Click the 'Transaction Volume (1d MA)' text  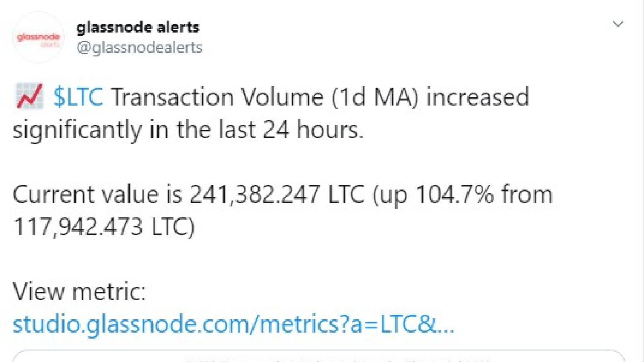[265, 97]
